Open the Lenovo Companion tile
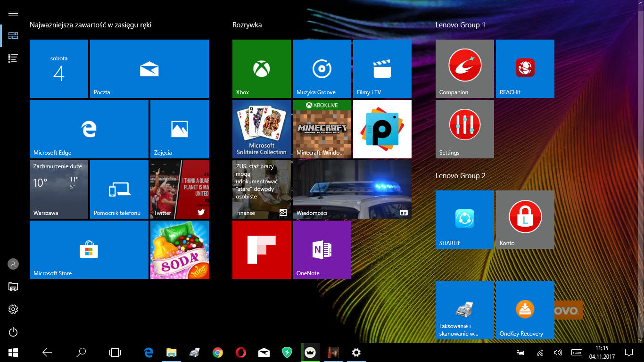The width and height of the screenshot is (644, 362). click(x=464, y=69)
